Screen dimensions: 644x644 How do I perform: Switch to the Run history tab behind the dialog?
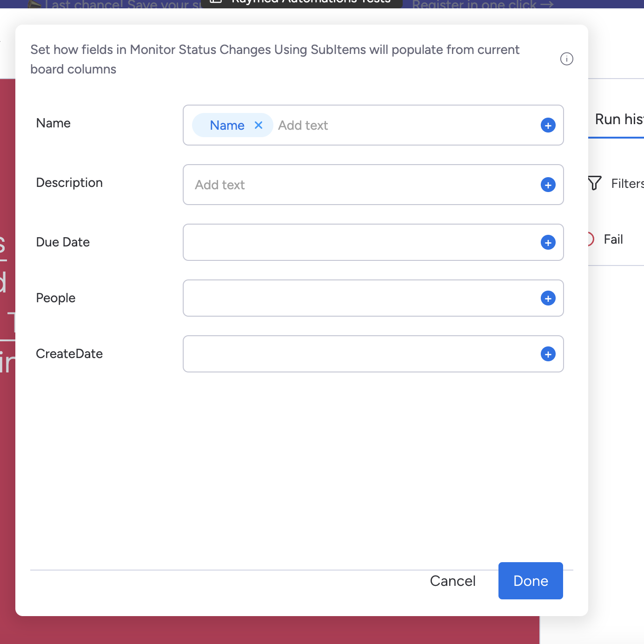(619, 120)
